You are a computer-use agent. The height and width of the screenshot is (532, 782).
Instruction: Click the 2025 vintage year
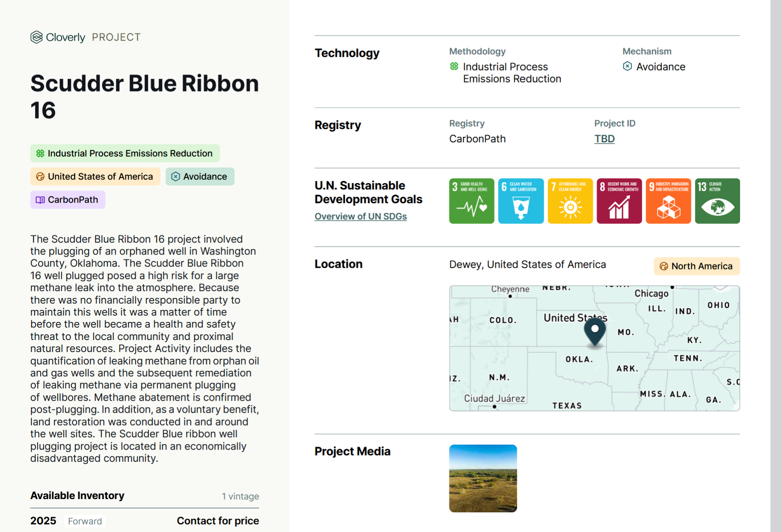tap(43, 521)
